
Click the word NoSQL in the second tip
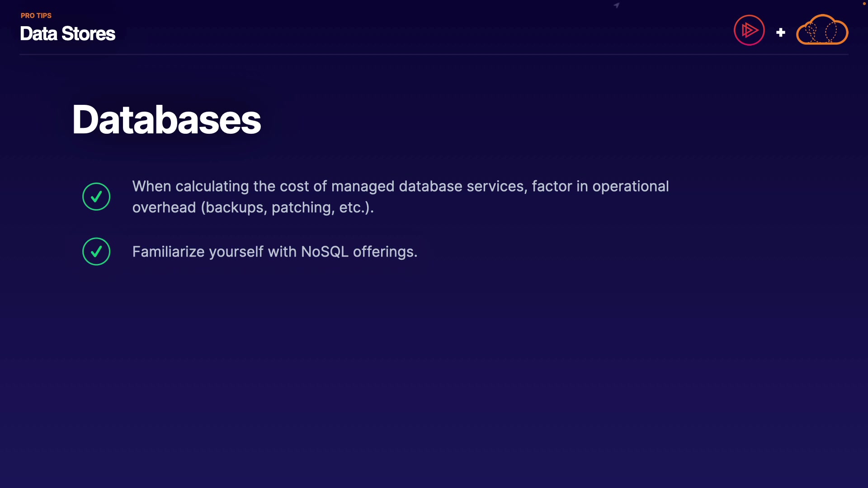tap(325, 252)
